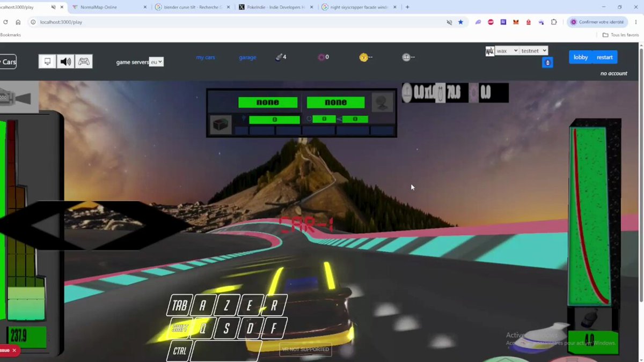The width and height of the screenshot is (644, 362).
Task: Open the my cars link
Action: [206, 57]
